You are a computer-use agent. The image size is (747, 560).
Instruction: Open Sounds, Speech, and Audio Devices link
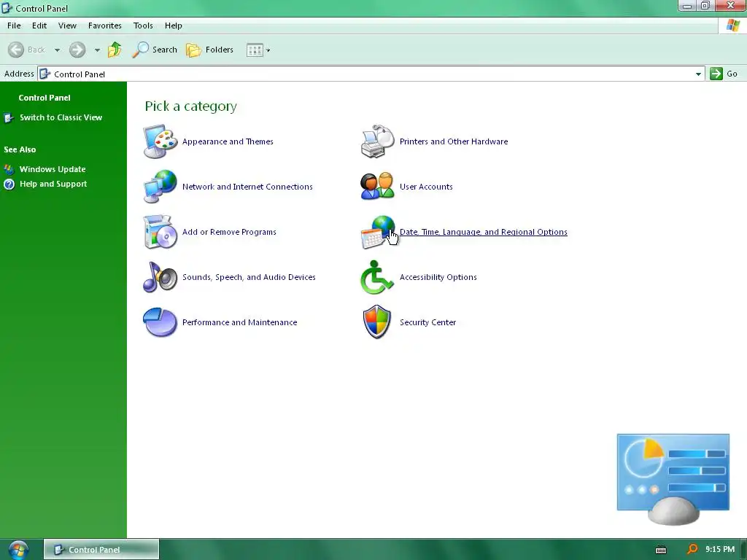249,277
